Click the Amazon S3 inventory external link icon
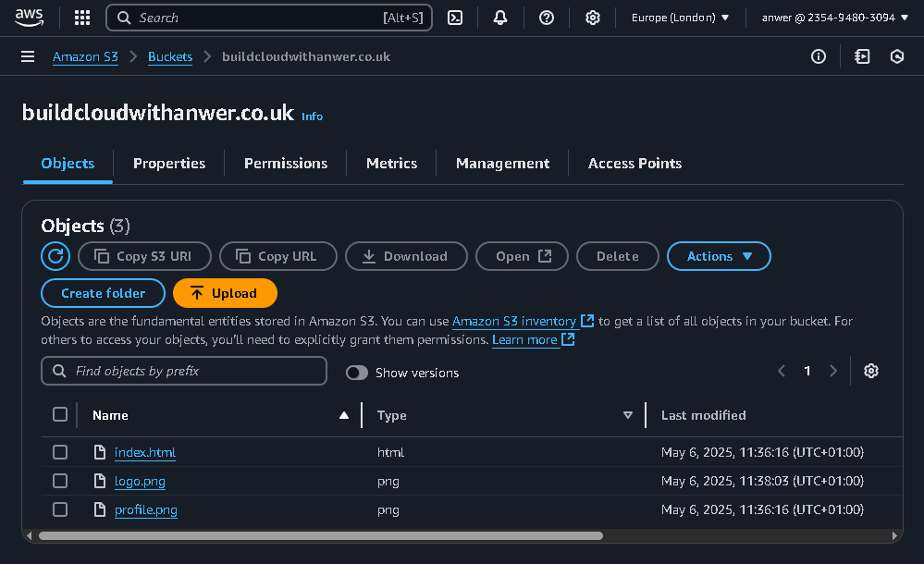This screenshot has width=924, height=564. pyautogui.click(x=587, y=321)
